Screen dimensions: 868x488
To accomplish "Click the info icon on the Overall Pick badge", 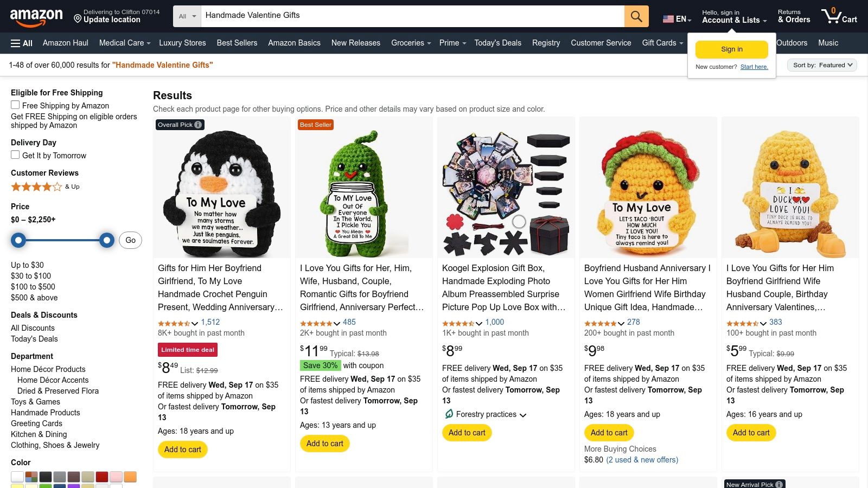I will [x=198, y=124].
